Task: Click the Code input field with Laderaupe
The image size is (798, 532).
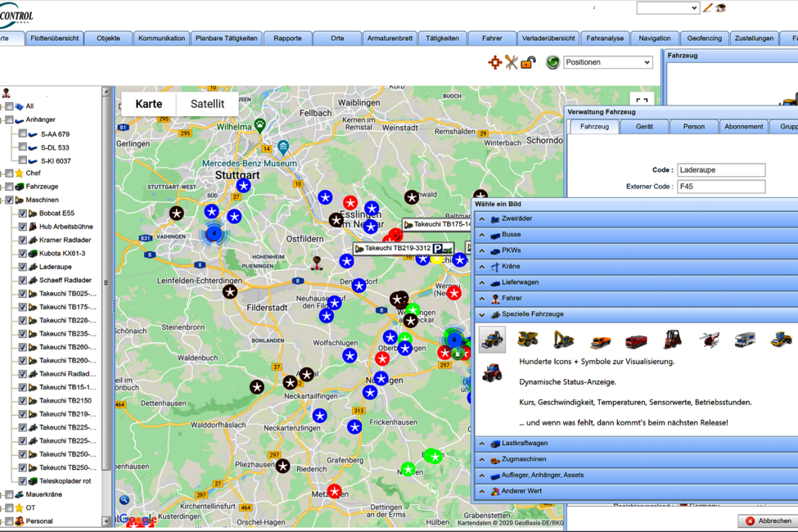Action: point(721,170)
